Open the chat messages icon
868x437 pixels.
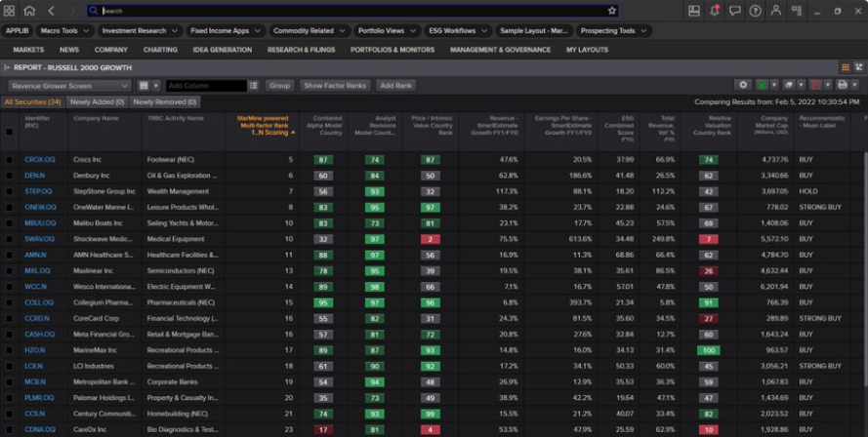pyautogui.click(x=735, y=11)
